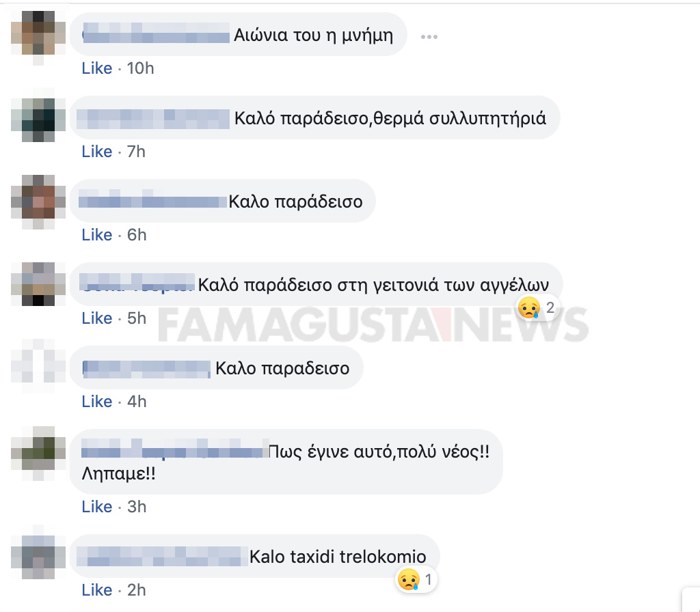700x612 pixels.
Task: Like the comment posted 3h ago
Action: (97, 507)
